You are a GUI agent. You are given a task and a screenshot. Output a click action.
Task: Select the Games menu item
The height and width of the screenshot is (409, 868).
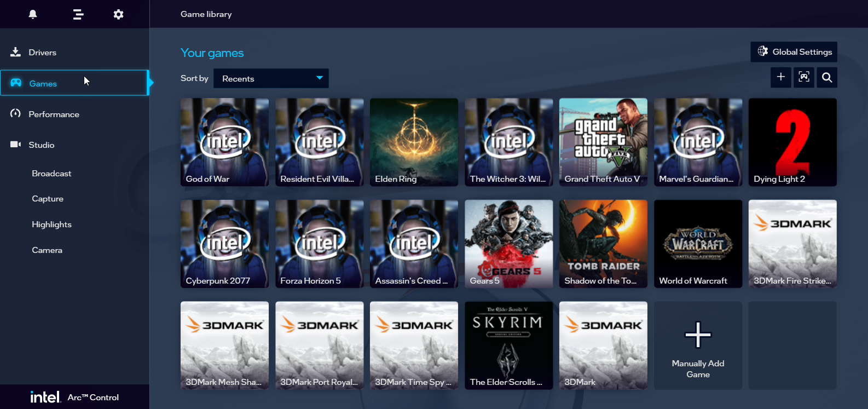coord(74,83)
